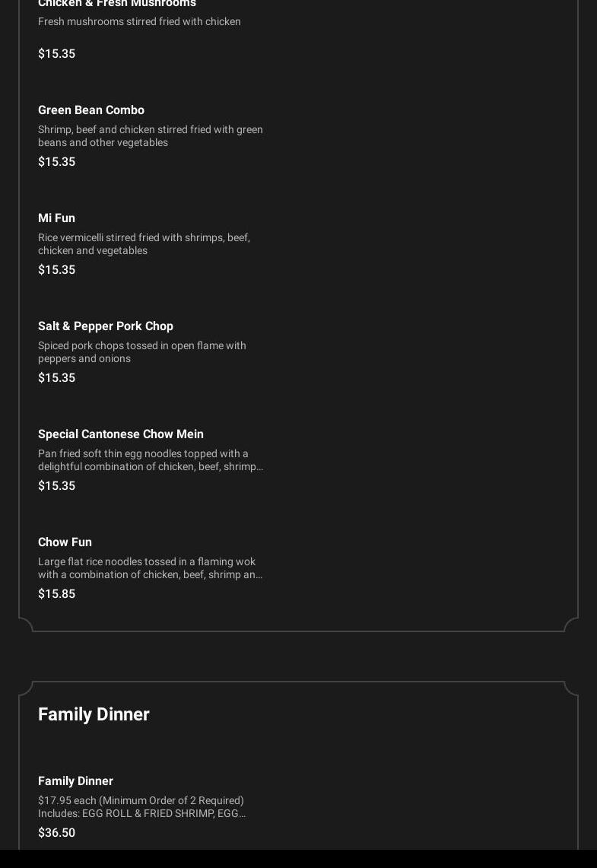The width and height of the screenshot is (597, 868).
Task: Click the $36.50 Family Dinner price
Action: coord(56,832)
